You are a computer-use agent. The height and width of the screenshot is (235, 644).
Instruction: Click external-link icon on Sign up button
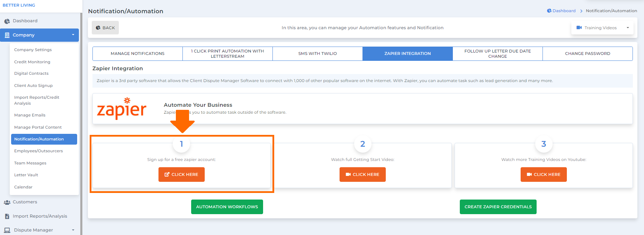point(167,175)
